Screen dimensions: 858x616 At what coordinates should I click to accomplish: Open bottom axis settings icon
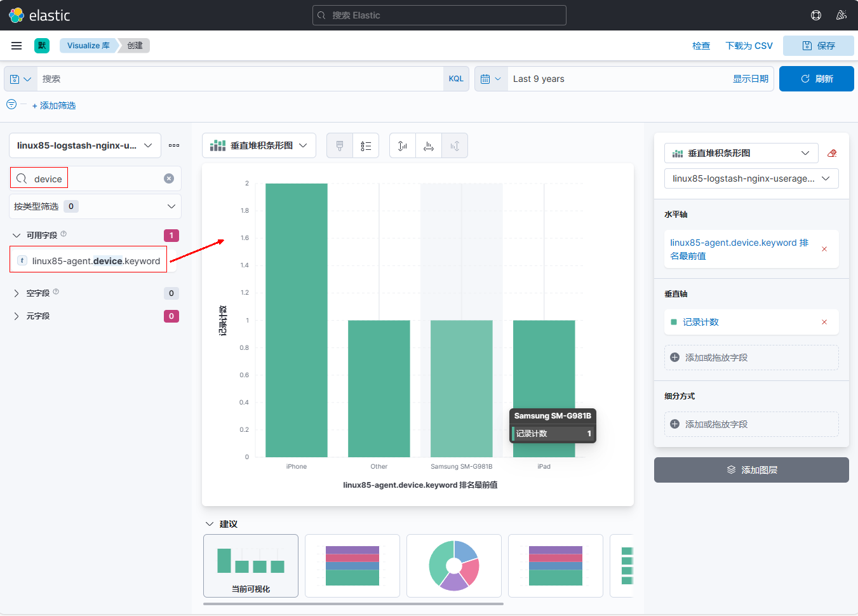(429, 146)
